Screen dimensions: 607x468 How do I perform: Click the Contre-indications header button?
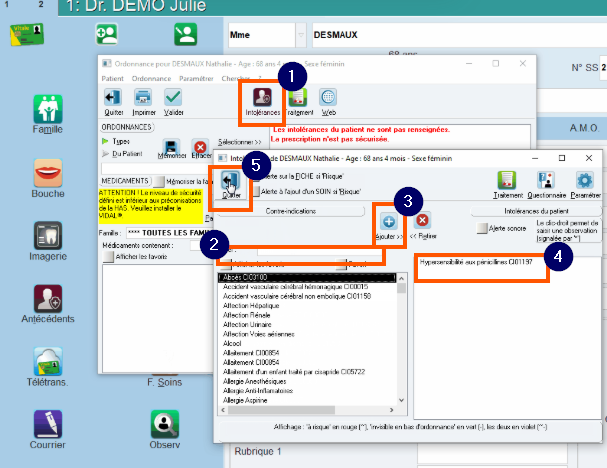click(291, 211)
